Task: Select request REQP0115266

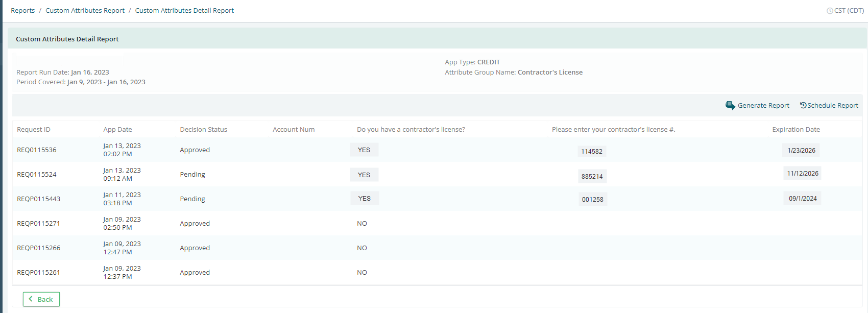Action: (x=38, y=248)
